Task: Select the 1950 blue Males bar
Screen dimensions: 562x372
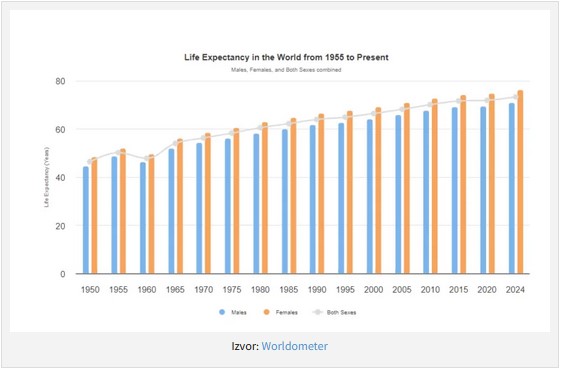Action: coord(86,220)
